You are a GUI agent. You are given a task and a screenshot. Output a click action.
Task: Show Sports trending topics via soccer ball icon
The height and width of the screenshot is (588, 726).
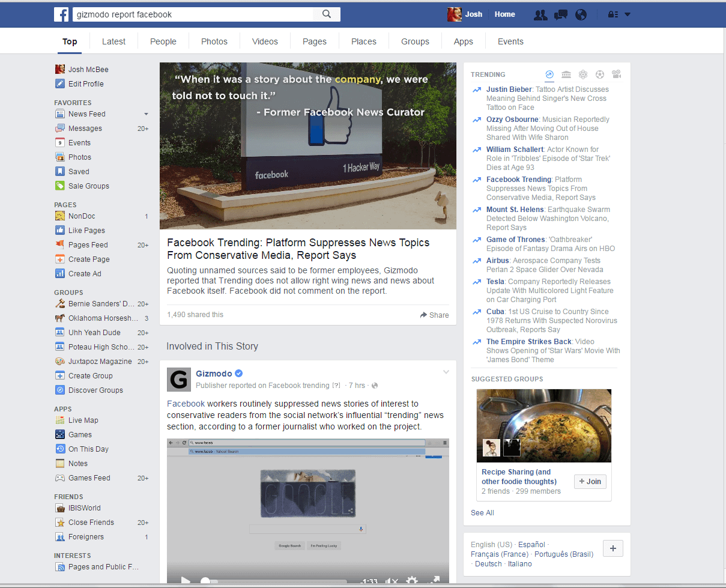[x=600, y=74]
